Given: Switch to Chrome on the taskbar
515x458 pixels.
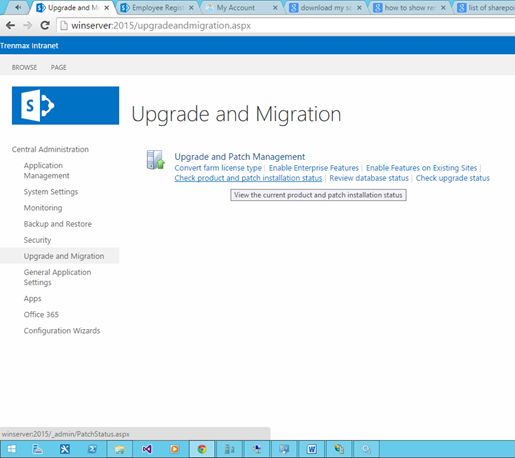Looking at the screenshot, I should click(202, 449).
